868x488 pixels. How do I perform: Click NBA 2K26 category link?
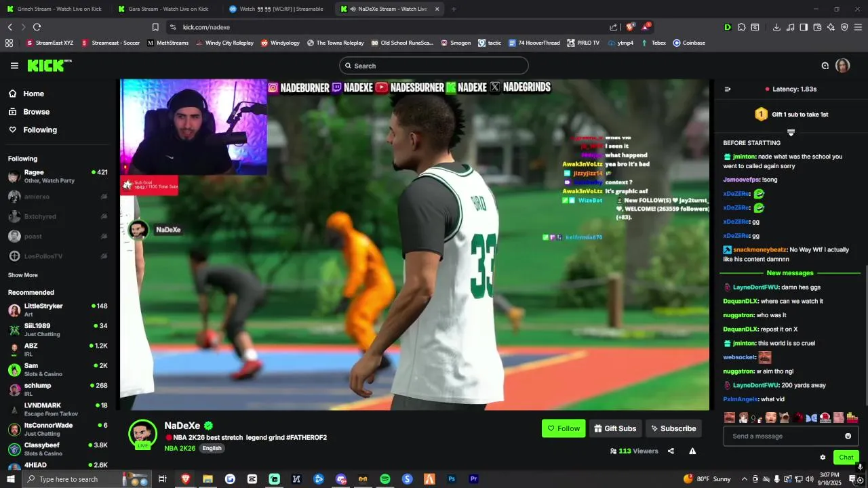(180, 448)
